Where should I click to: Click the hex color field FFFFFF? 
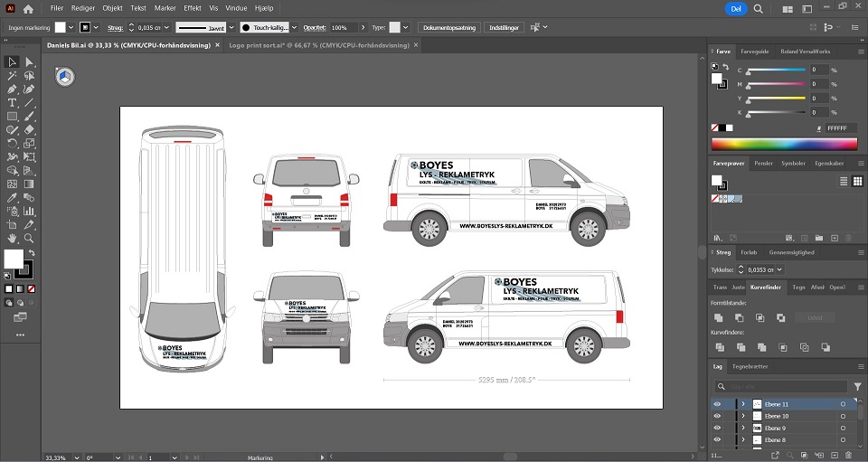coord(841,127)
